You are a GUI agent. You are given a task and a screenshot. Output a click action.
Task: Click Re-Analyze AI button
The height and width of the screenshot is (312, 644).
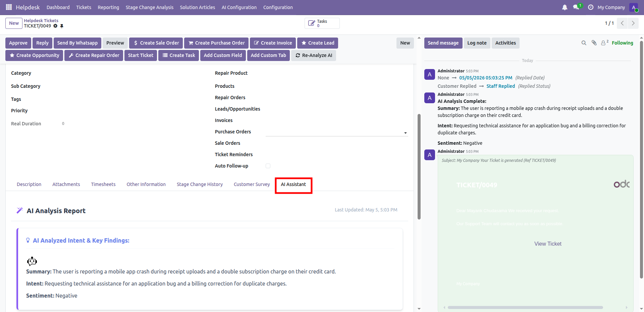(314, 55)
